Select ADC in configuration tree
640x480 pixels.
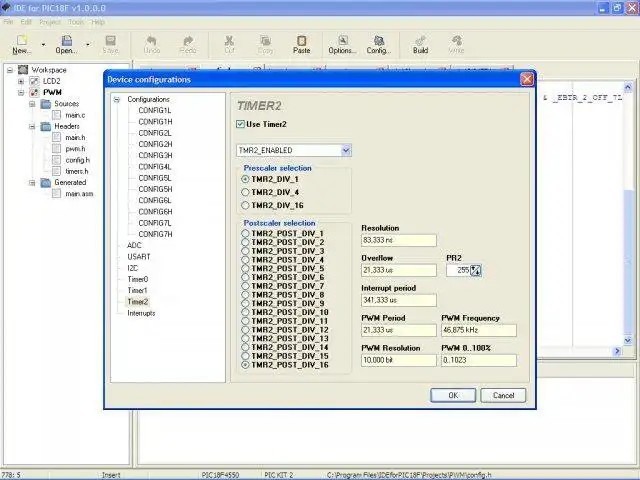(x=134, y=245)
